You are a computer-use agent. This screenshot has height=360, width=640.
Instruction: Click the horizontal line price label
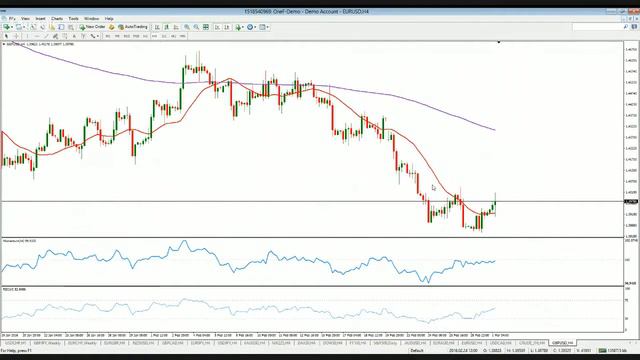(x=631, y=202)
